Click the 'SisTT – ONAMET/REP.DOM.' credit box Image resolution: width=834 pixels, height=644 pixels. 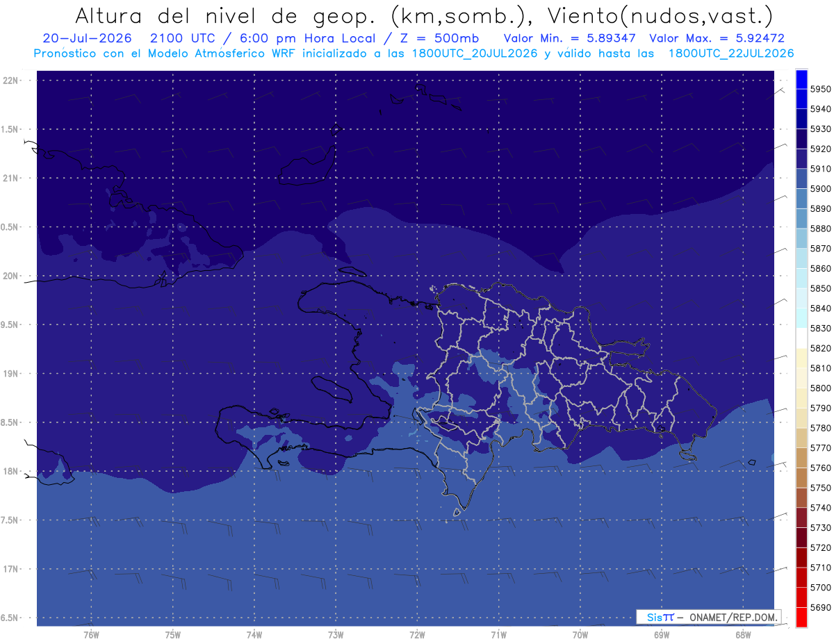coord(708,617)
